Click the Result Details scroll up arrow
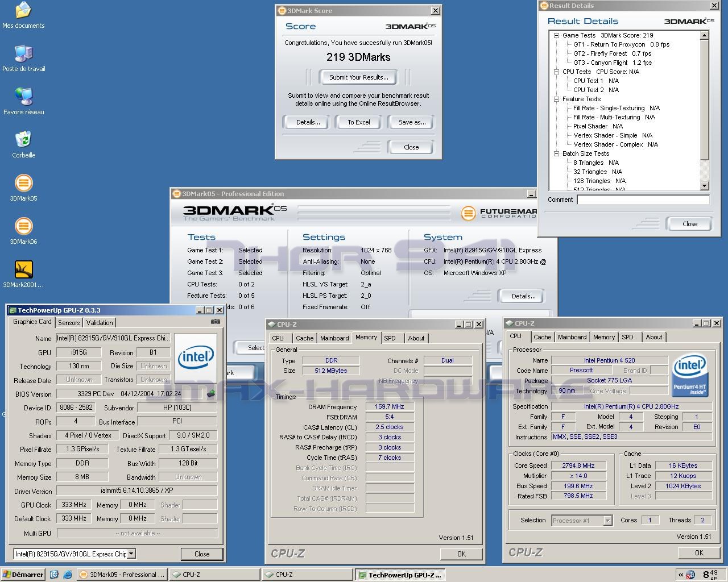This screenshot has height=582, width=728. [705, 35]
